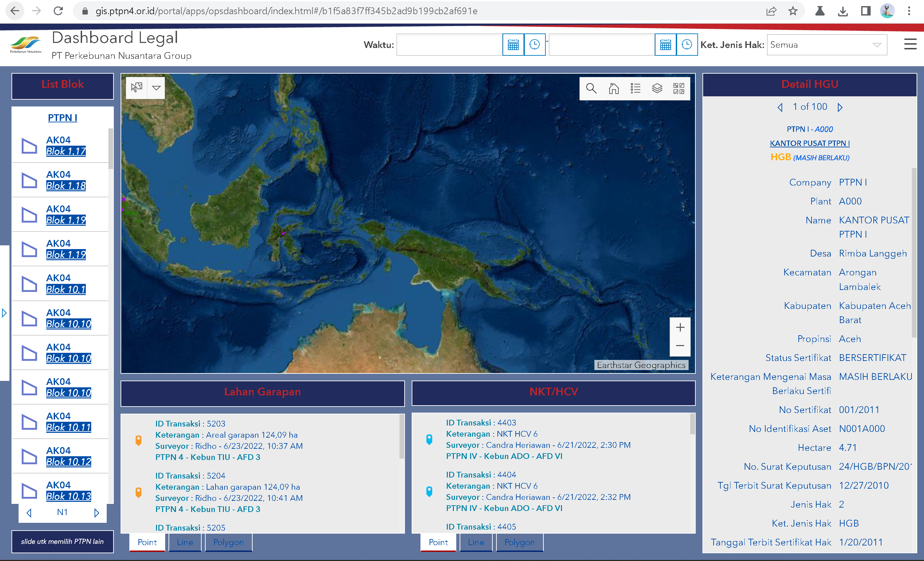Click the Lahan Garapan list scrollbar
Viewport: 924px width, 561px height.
pos(402,436)
